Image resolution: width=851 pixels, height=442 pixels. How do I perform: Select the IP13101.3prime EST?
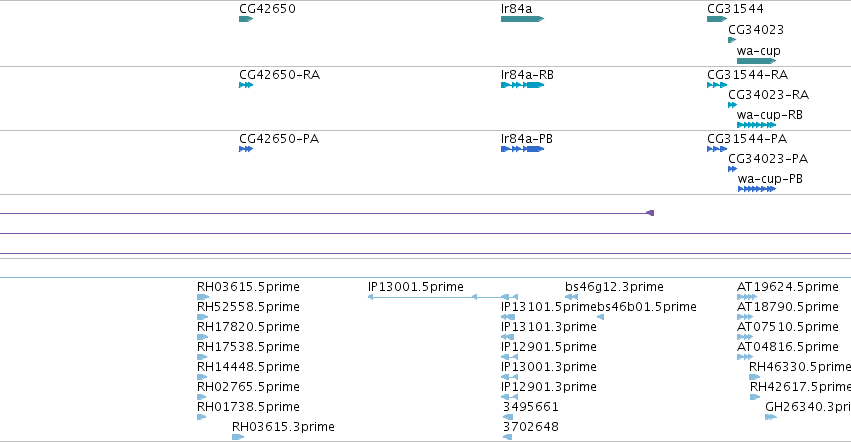coord(507,337)
